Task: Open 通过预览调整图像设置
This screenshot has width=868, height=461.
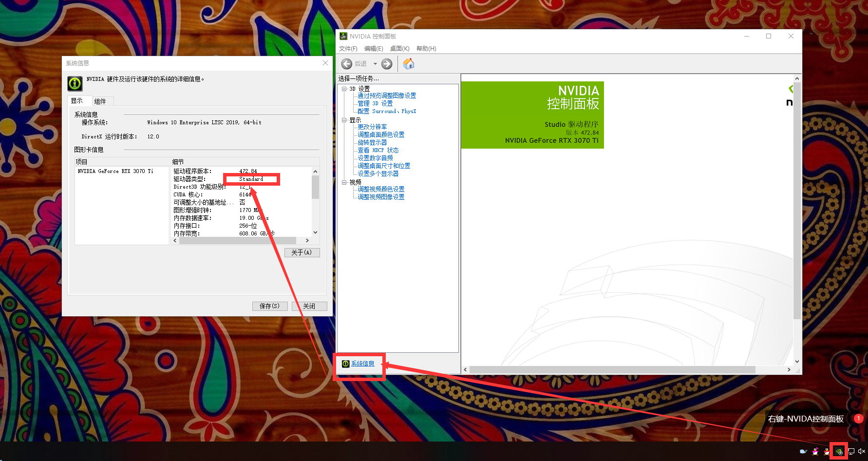Action: (387, 96)
